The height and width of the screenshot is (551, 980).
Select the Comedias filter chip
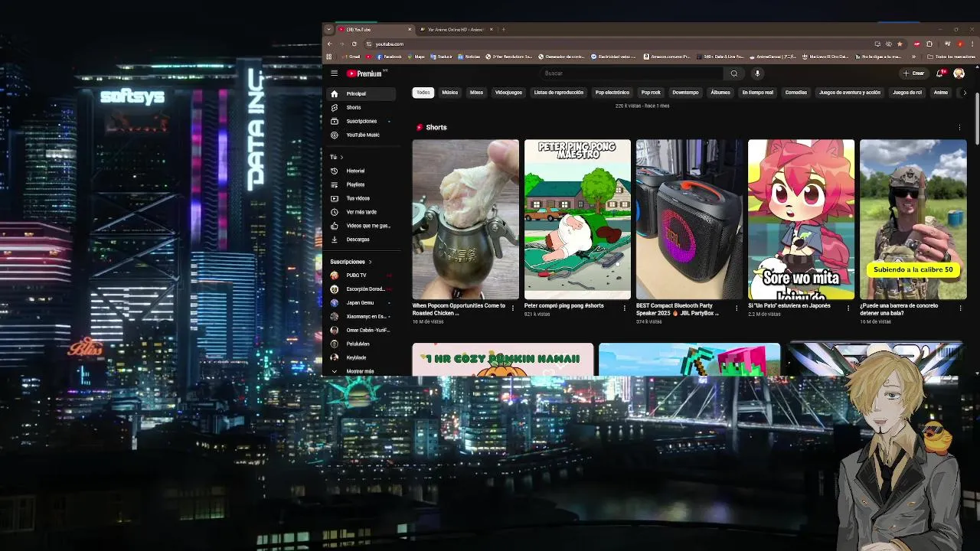(796, 93)
